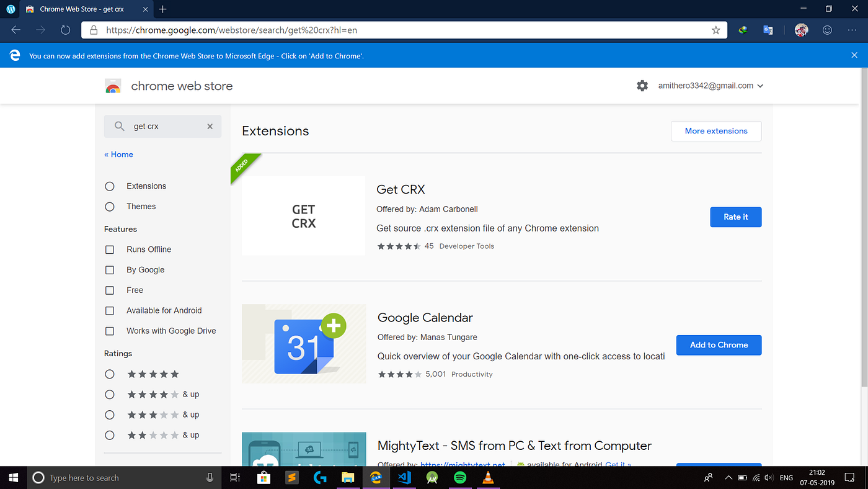Switch to Visual Studio Code on taskbar
The height and width of the screenshot is (489, 868).
404,477
